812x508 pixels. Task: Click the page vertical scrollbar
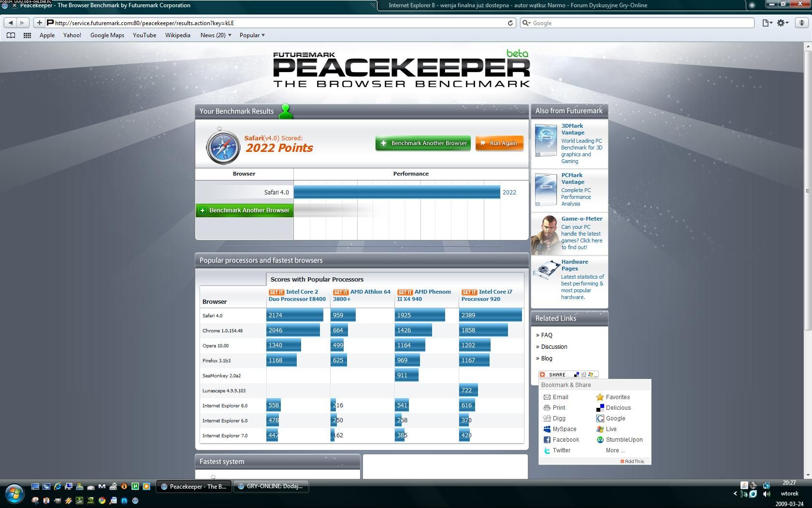(807, 191)
